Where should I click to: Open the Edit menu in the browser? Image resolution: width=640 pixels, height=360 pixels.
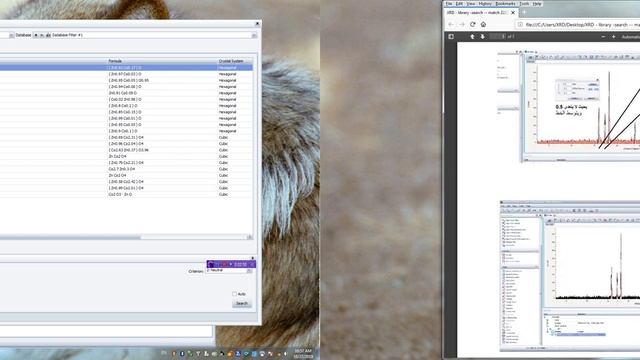click(x=459, y=4)
